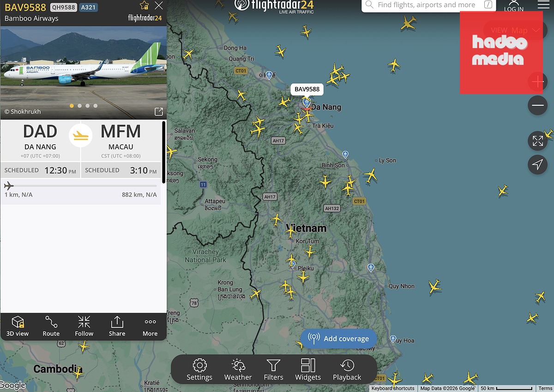Select the first photo carousel dot
Screen dimensions: 554x392
pos(72,106)
